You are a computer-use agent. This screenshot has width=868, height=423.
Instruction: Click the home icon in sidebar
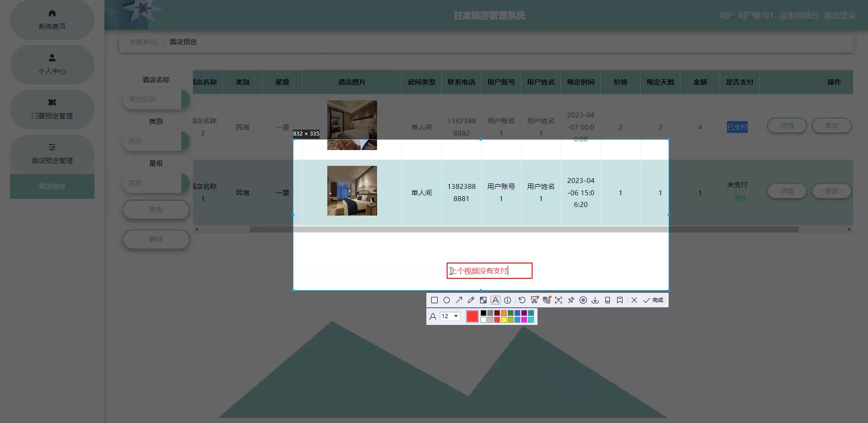pos(52,13)
